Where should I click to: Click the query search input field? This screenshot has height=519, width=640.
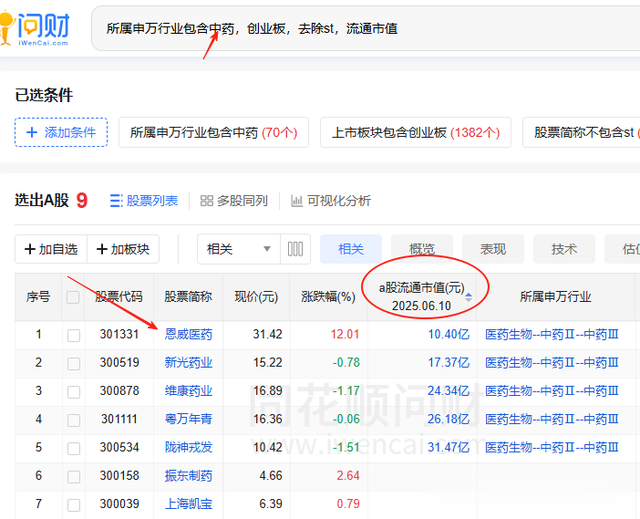point(365,28)
